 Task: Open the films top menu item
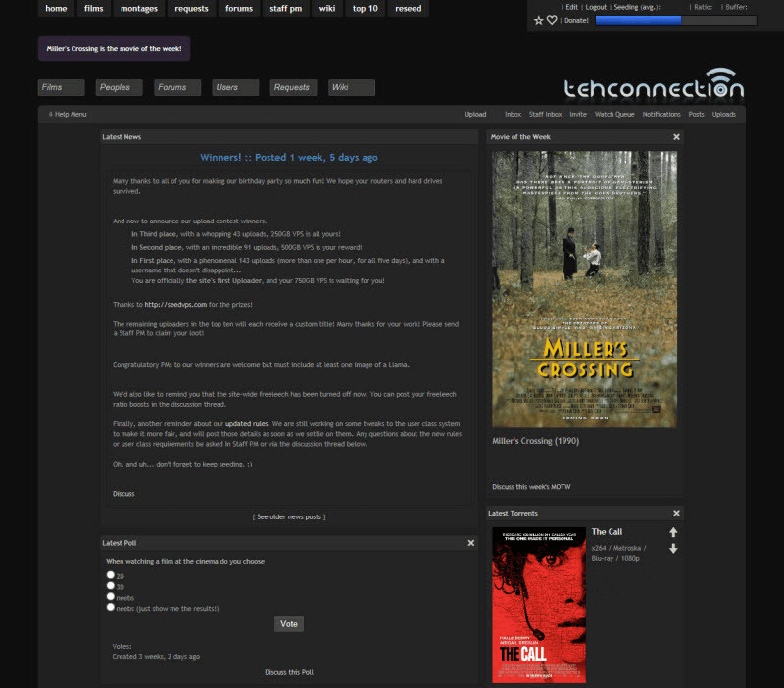(93, 9)
